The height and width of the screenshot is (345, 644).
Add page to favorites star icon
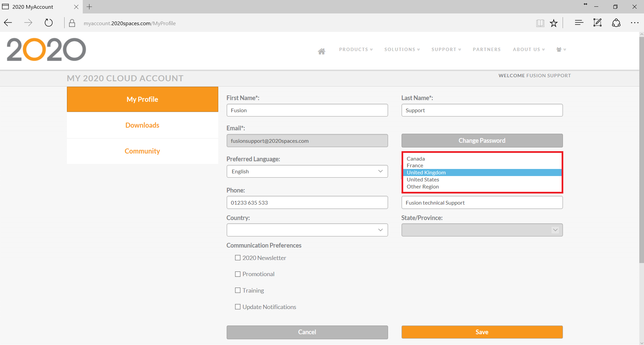[x=554, y=23]
